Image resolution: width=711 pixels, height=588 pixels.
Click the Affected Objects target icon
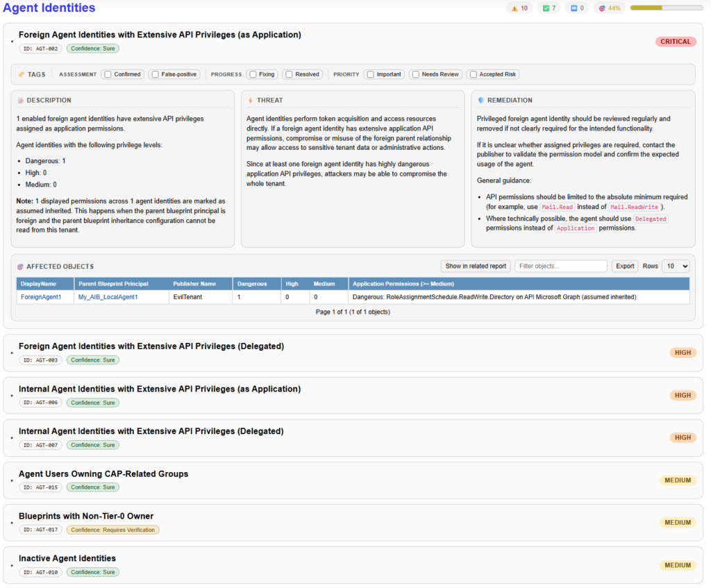20,267
